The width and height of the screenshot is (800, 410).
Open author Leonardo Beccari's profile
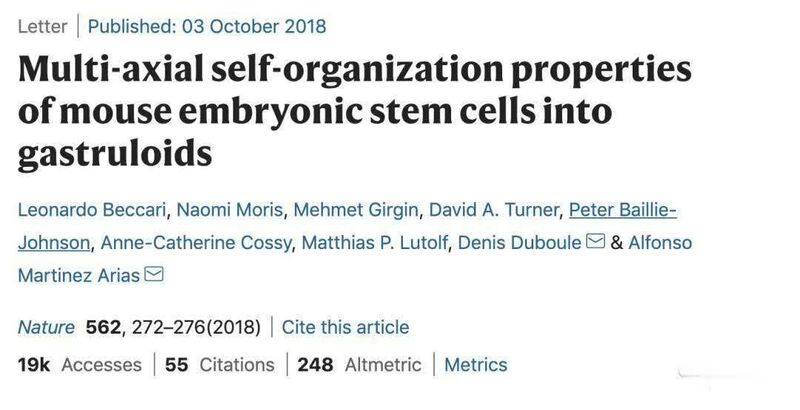(x=92, y=210)
